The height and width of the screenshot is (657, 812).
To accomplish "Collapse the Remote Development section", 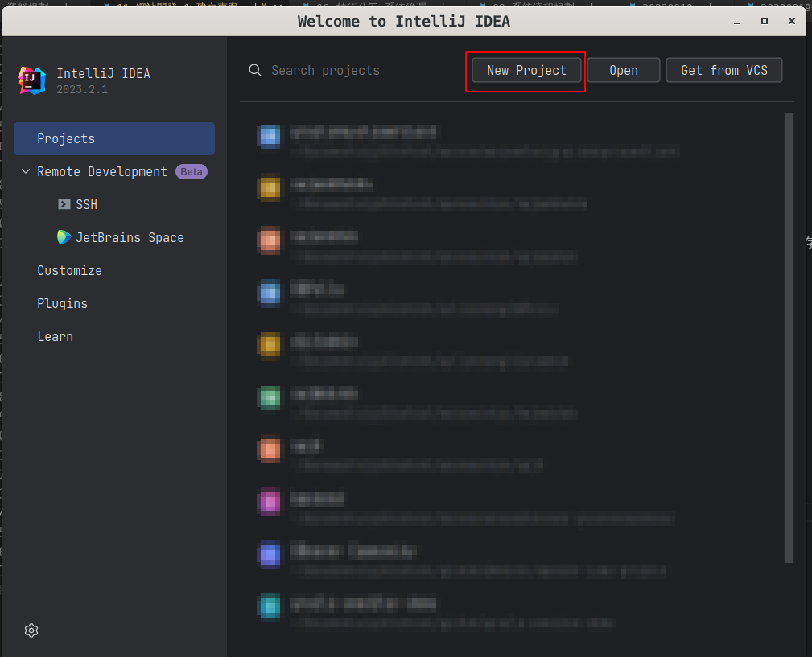I will point(26,171).
